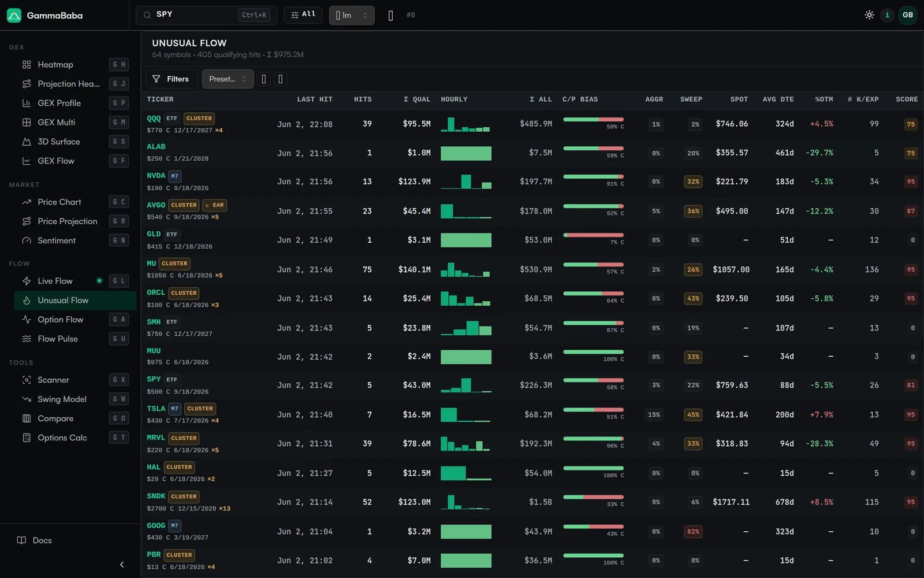Click the ETF tag next to SMH
The width and height of the screenshot is (924, 578).
point(172,322)
